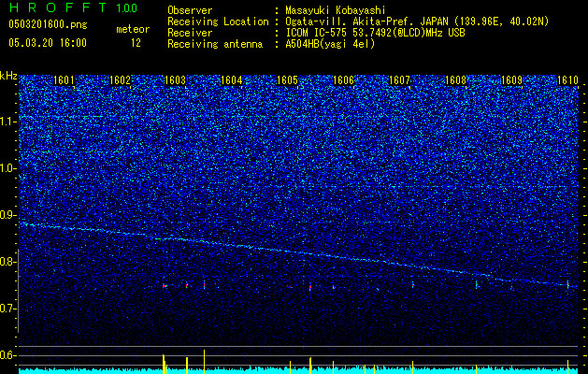Click the HROFFT program title text
This screenshot has height=374, width=588.
58,7
